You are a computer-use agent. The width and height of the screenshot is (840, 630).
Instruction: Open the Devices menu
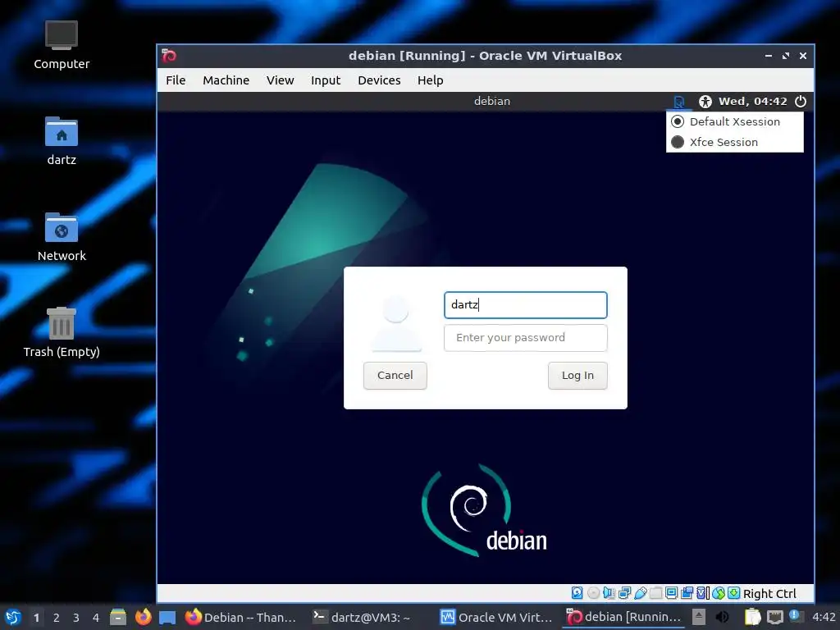point(379,80)
